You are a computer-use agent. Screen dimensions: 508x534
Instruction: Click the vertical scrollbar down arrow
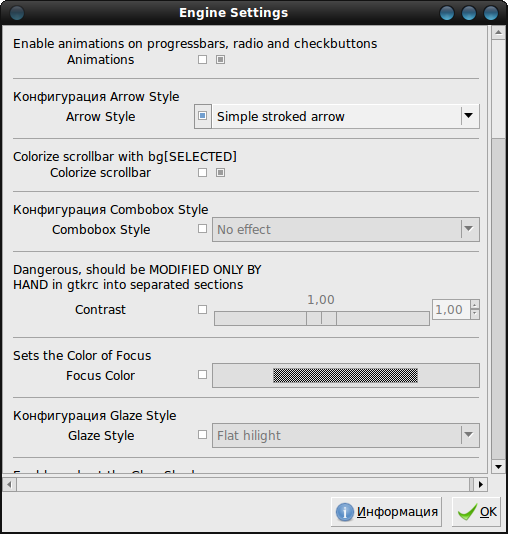pos(498,467)
